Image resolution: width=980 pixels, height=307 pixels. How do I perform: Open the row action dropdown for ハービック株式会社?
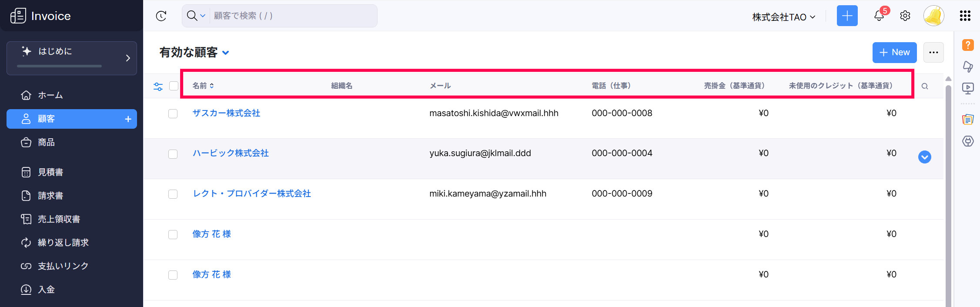pyautogui.click(x=924, y=157)
